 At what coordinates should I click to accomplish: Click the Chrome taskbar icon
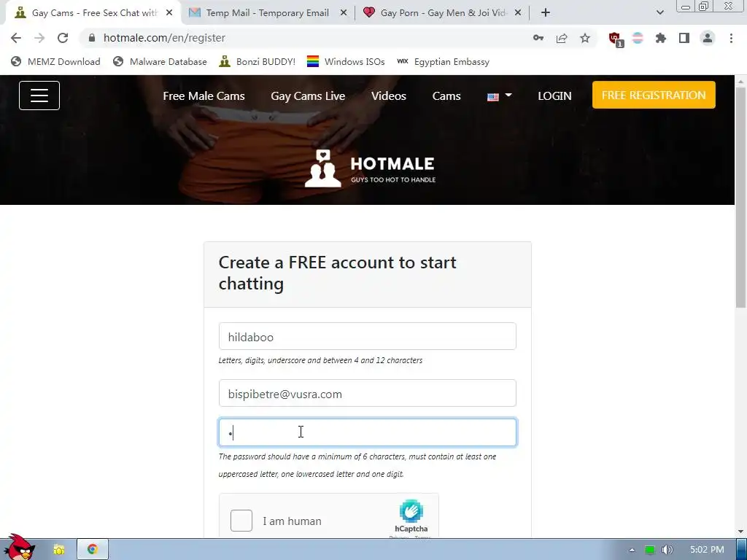tap(93, 550)
